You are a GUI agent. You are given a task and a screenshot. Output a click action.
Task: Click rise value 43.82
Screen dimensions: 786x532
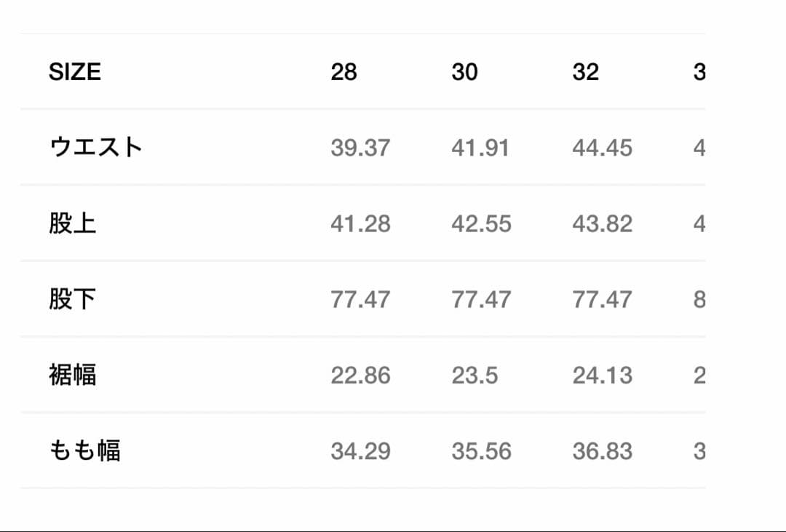(602, 223)
